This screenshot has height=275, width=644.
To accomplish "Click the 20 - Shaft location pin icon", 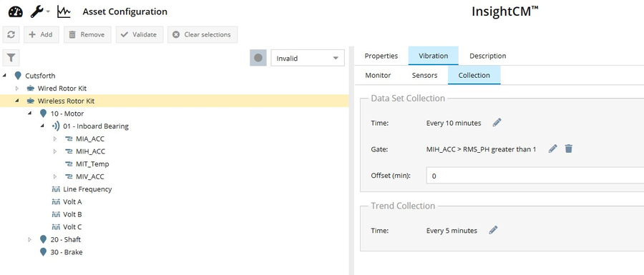I will pyautogui.click(x=43, y=240).
